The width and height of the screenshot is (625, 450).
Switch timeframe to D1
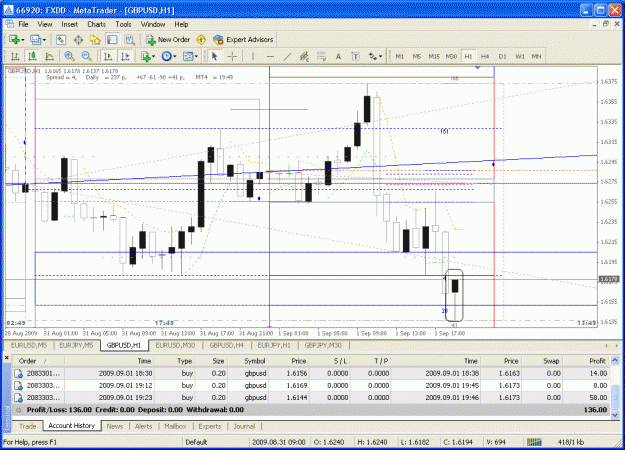click(502, 57)
